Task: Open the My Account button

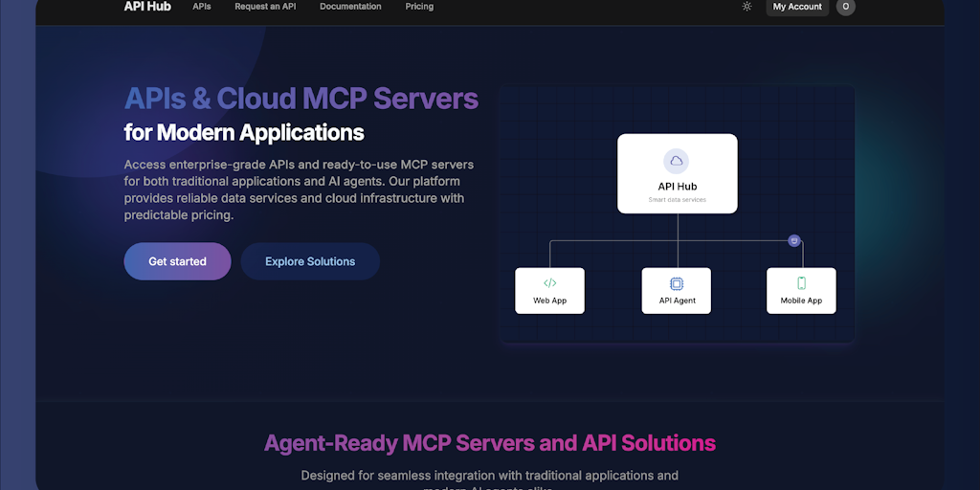Action: (797, 7)
